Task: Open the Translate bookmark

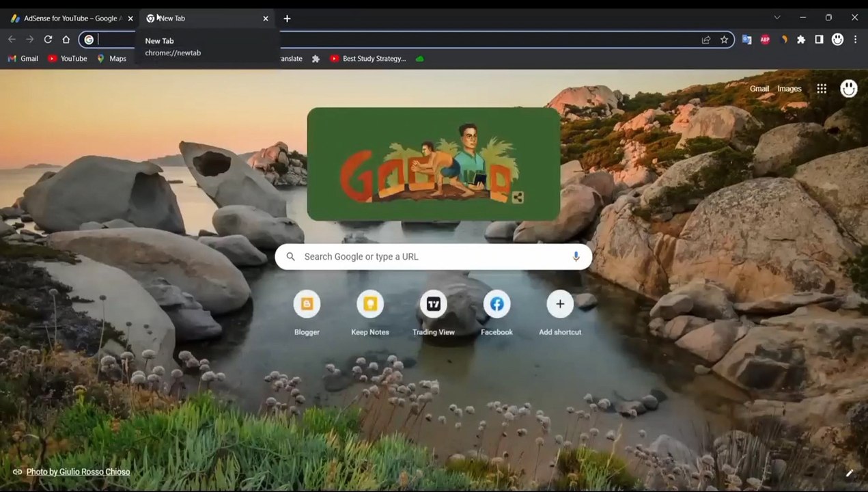Action: point(292,59)
